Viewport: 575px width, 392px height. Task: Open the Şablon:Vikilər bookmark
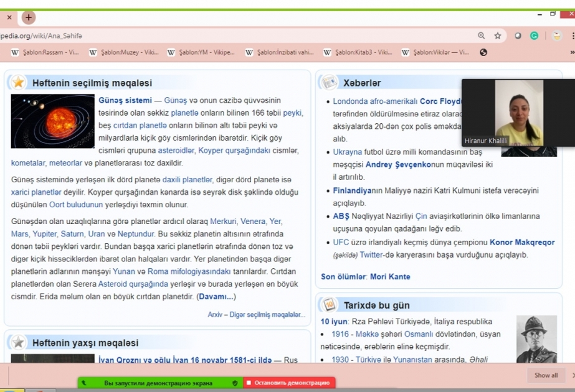point(435,52)
